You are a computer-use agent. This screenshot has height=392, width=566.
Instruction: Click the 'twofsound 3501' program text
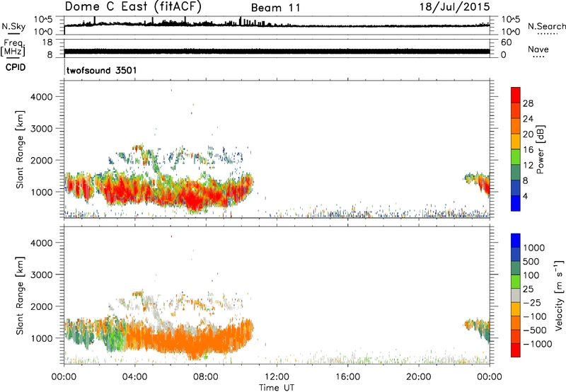click(x=101, y=70)
